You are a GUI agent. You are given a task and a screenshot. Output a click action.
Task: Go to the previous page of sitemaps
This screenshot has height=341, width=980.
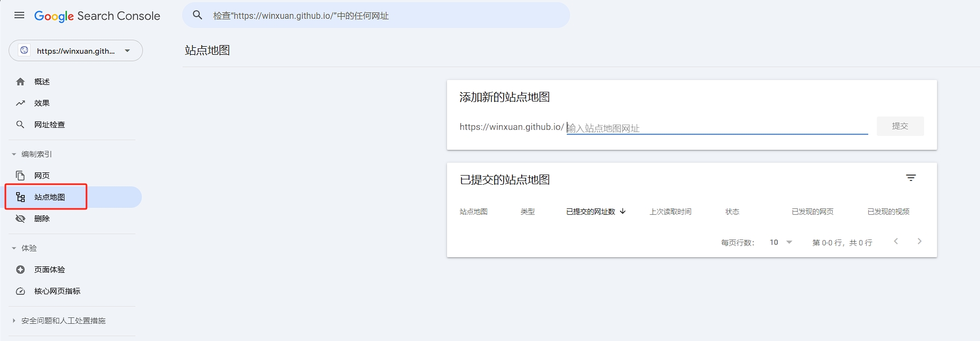(896, 241)
